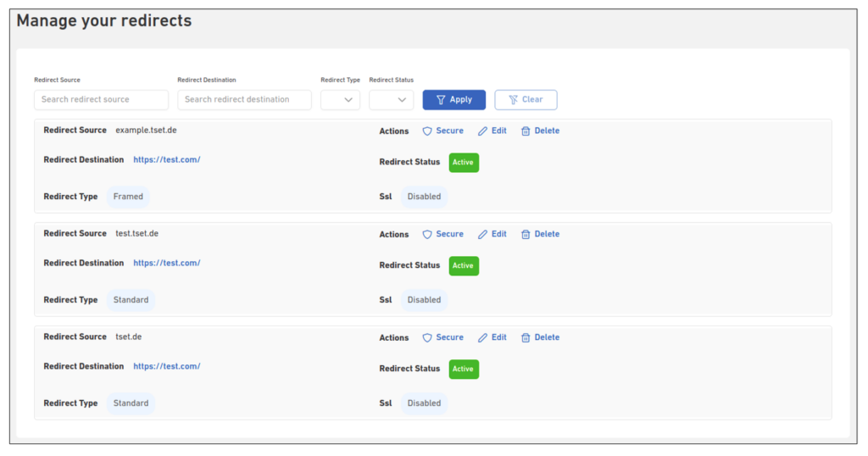The height and width of the screenshot is (456, 868).
Task: Click the Edit pencil icon for test.tset.de
Action: (x=482, y=235)
